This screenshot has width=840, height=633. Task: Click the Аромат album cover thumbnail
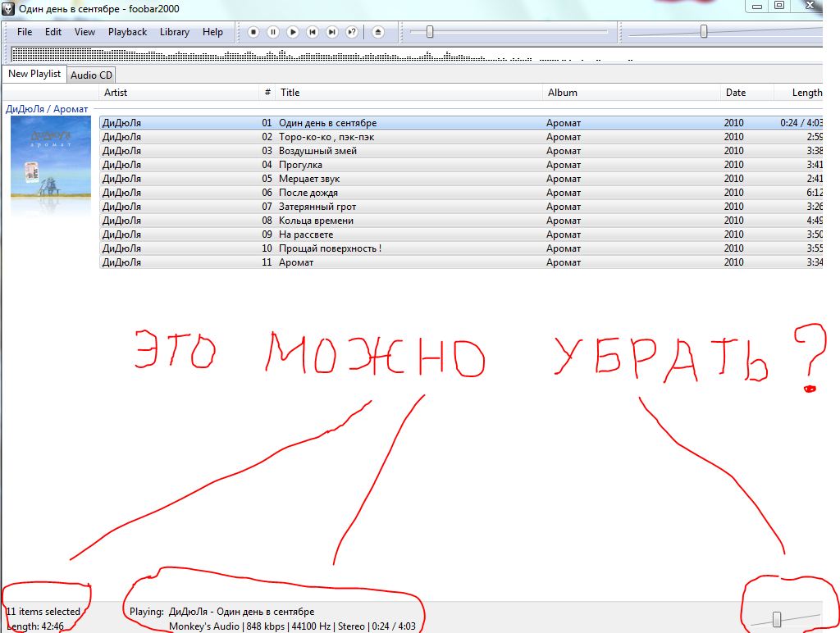coord(51,157)
